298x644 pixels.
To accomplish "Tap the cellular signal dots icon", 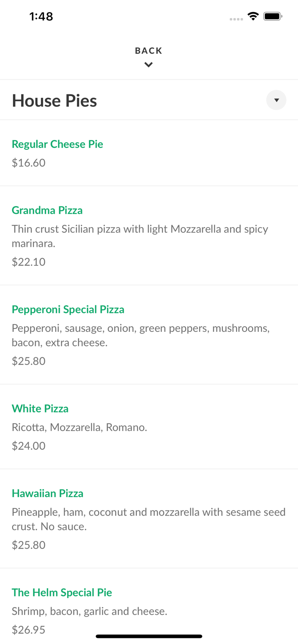I will [237, 18].
